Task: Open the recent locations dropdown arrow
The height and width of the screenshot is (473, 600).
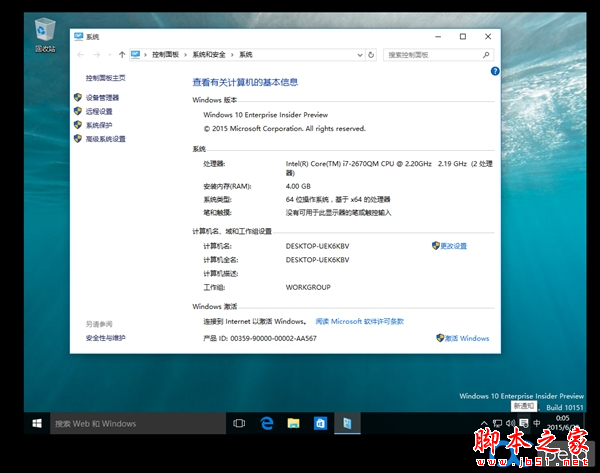Action: pos(108,54)
